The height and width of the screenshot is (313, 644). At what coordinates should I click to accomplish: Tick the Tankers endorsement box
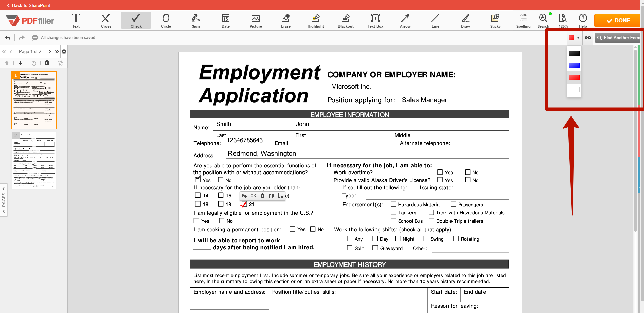click(x=393, y=212)
